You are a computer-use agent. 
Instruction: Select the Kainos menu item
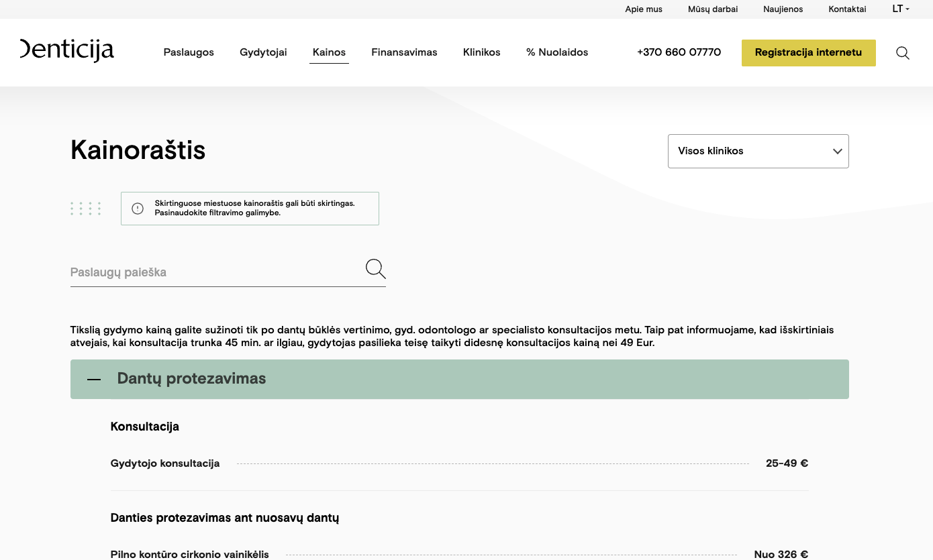329,52
